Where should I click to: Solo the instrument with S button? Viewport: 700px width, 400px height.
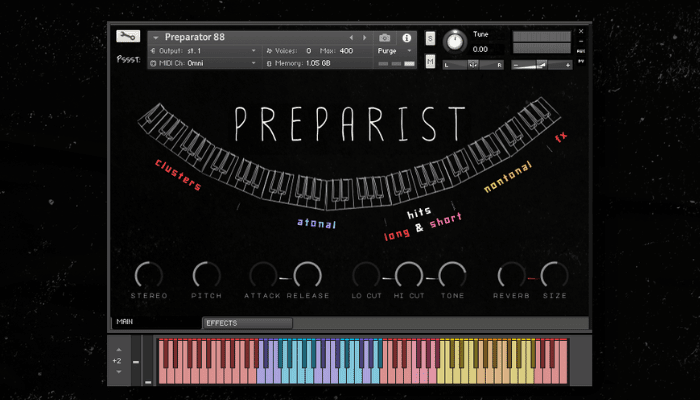[430, 38]
